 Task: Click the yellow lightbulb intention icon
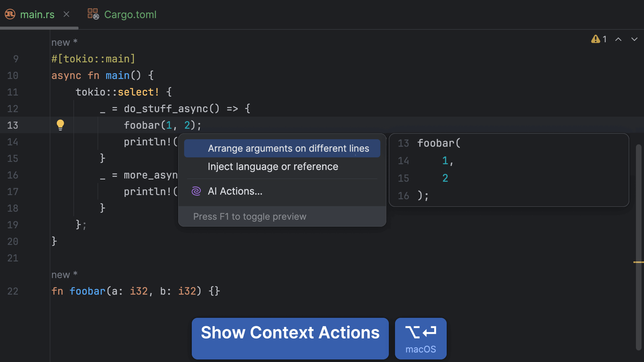[x=60, y=125]
